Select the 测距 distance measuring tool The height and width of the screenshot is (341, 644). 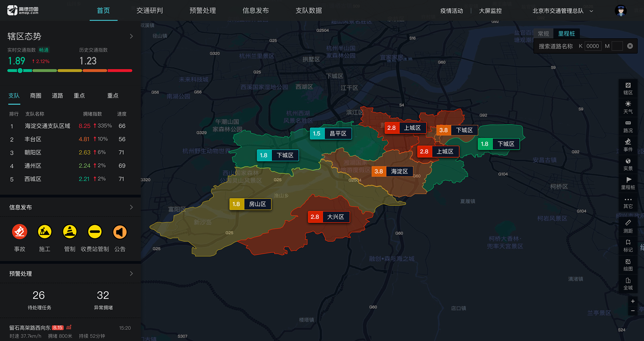pos(628,227)
